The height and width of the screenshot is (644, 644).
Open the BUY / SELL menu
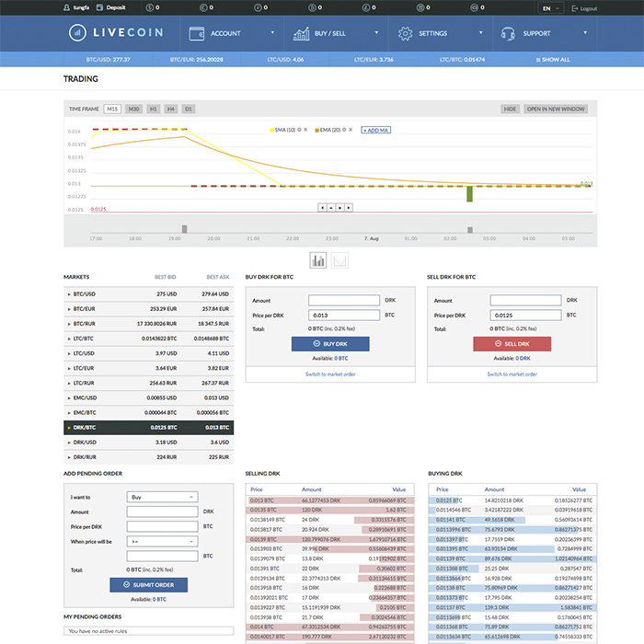pos(337,33)
